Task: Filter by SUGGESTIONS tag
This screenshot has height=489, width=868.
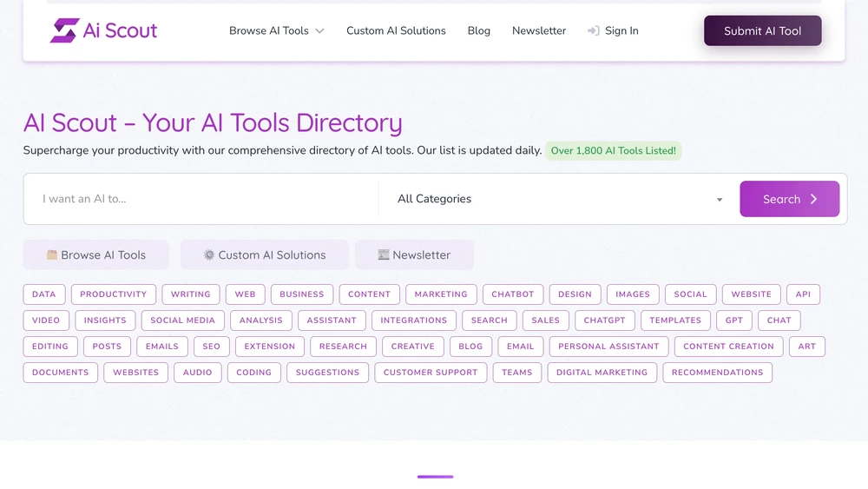Action: [x=328, y=372]
